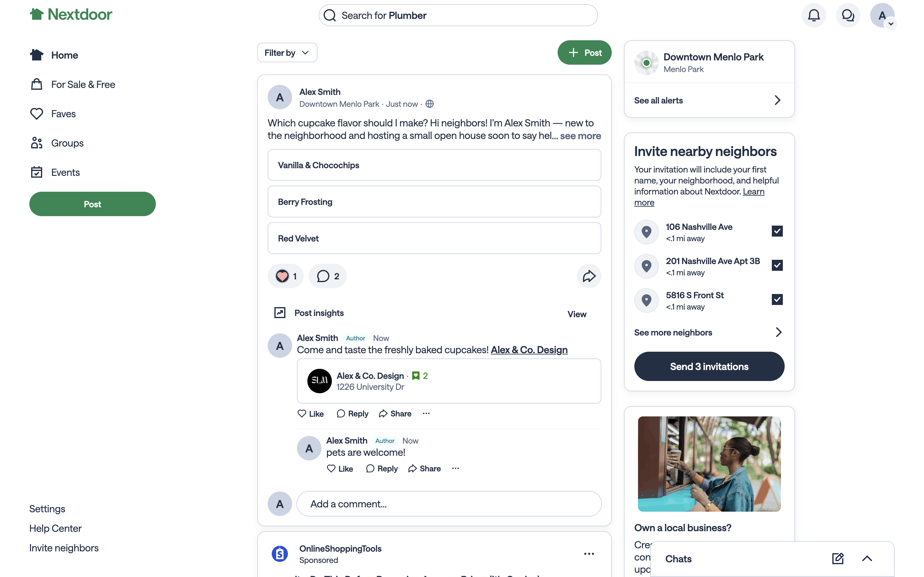924x577 pixels.
Task: Uncheck 106 Nashville Ave invitation
Action: point(777,231)
